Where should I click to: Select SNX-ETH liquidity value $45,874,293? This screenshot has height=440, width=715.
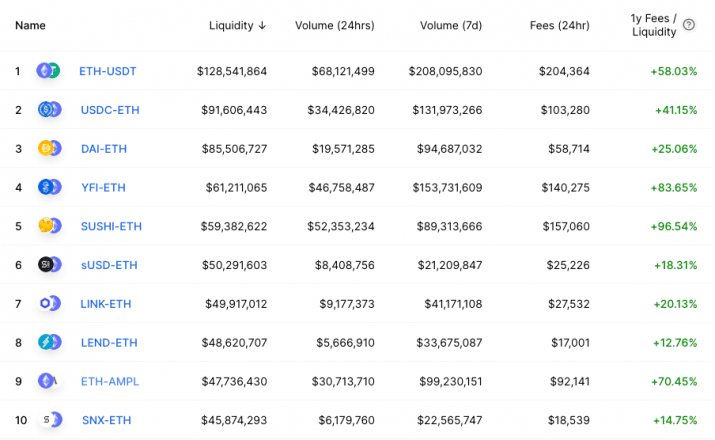pyautogui.click(x=234, y=420)
